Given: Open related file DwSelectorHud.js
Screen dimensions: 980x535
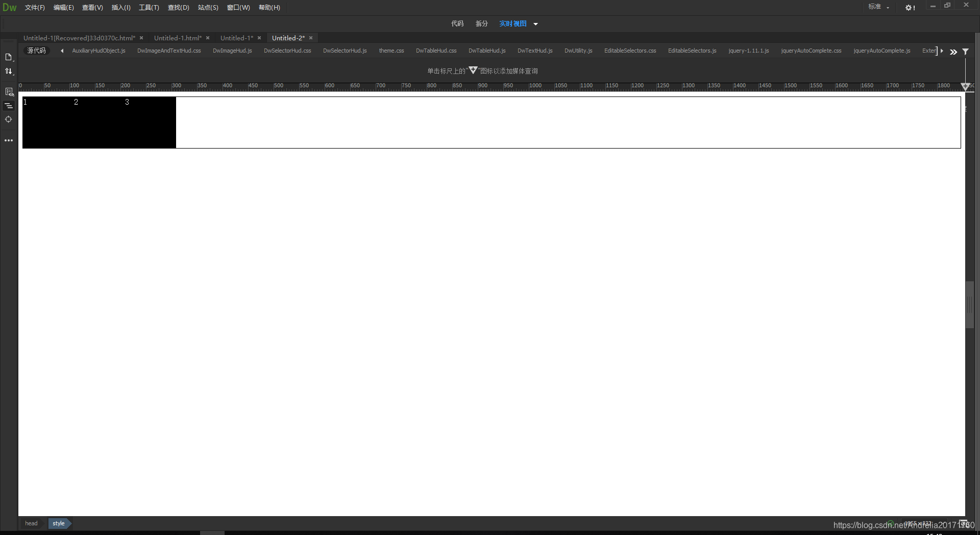Looking at the screenshot, I should click(345, 51).
